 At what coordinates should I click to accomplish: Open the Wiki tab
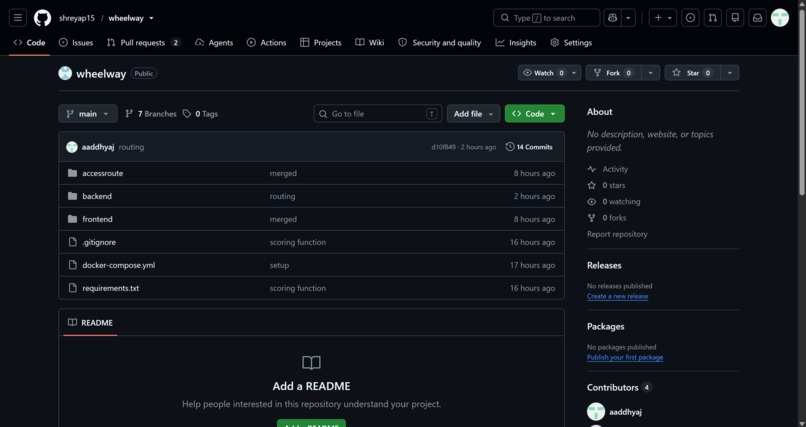pos(370,43)
